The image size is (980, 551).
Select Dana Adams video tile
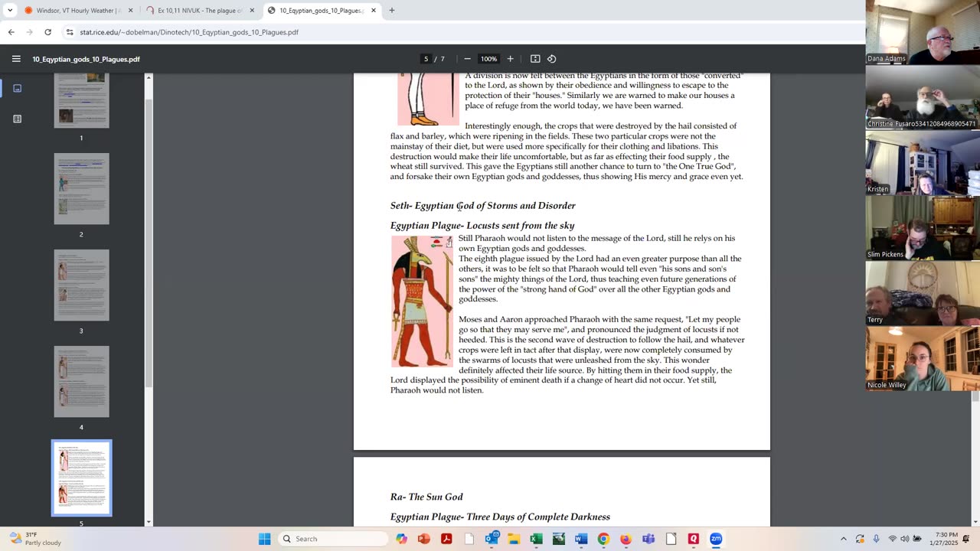click(x=923, y=32)
